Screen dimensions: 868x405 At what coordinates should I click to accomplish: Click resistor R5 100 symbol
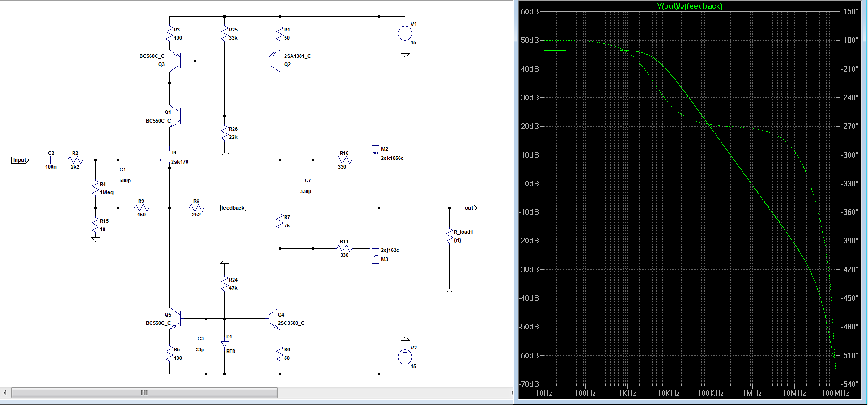pos(169,354)
